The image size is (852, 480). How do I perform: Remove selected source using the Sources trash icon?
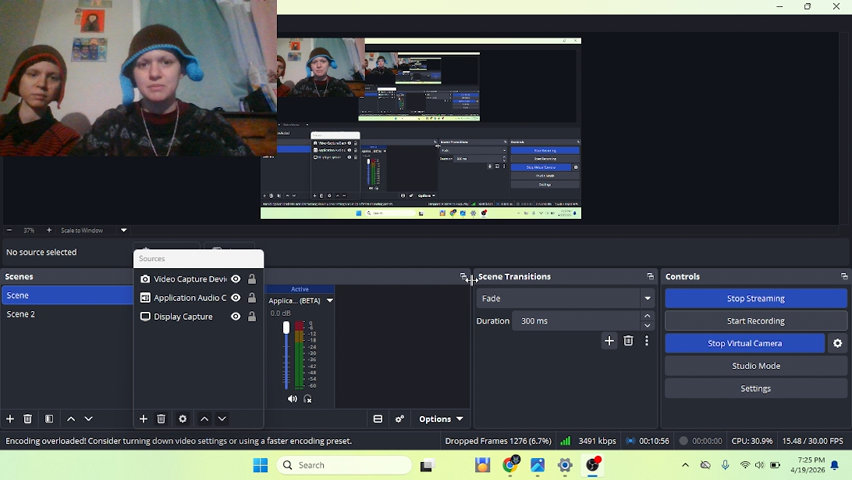coord(161,419)
